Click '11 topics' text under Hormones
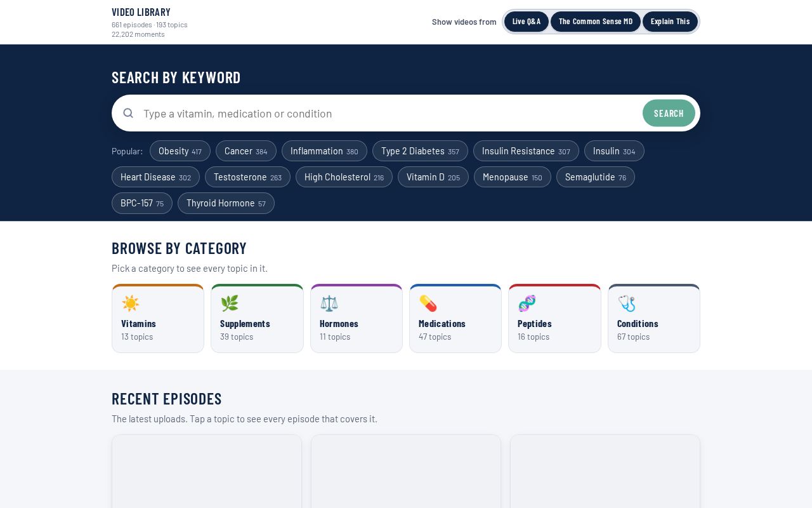The image size is (812, 508). (x=335, y=337)
